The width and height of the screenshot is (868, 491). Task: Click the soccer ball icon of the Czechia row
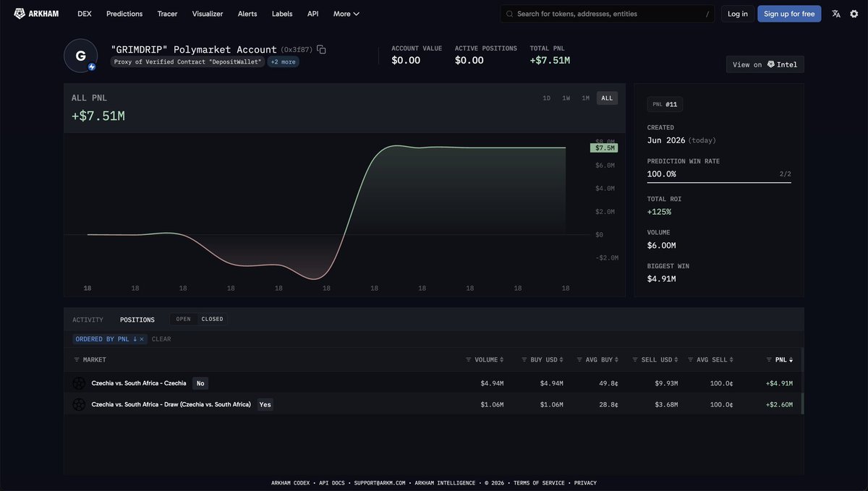point(79,383)
